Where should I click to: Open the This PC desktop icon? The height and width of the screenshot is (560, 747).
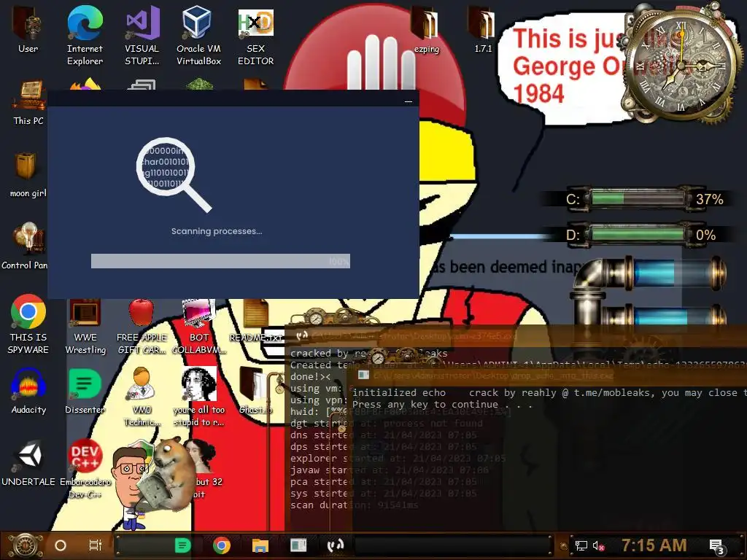tap(28, 102)
